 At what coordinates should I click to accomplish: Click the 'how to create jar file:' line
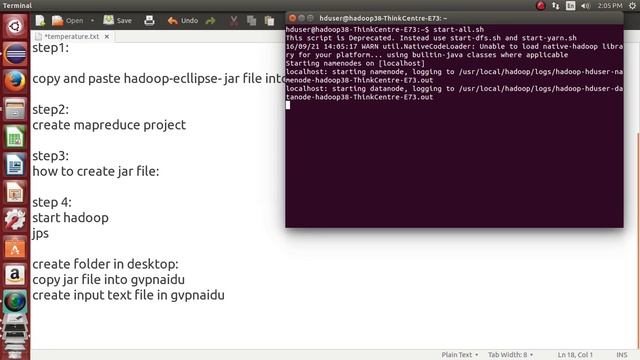pyautogui.click(x=96, y=171)
